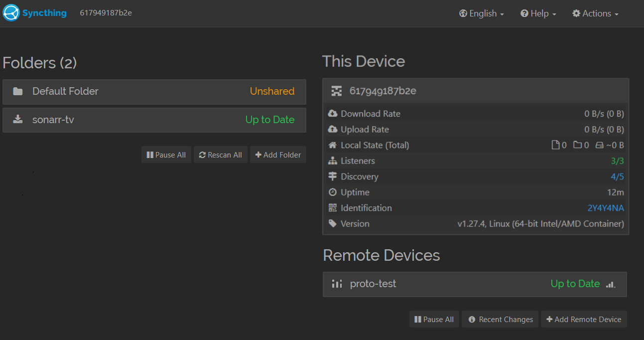Show device ID 2Y4Y4NA
This screenshot has width=644, height=340.
coord(606,208)
